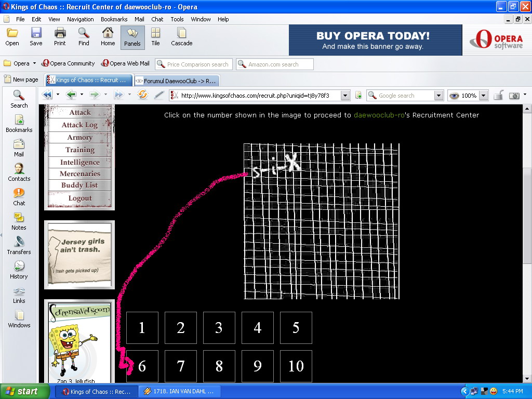532x399 pixels.
Task: Open the Find tool
Action: coord(84,37)
